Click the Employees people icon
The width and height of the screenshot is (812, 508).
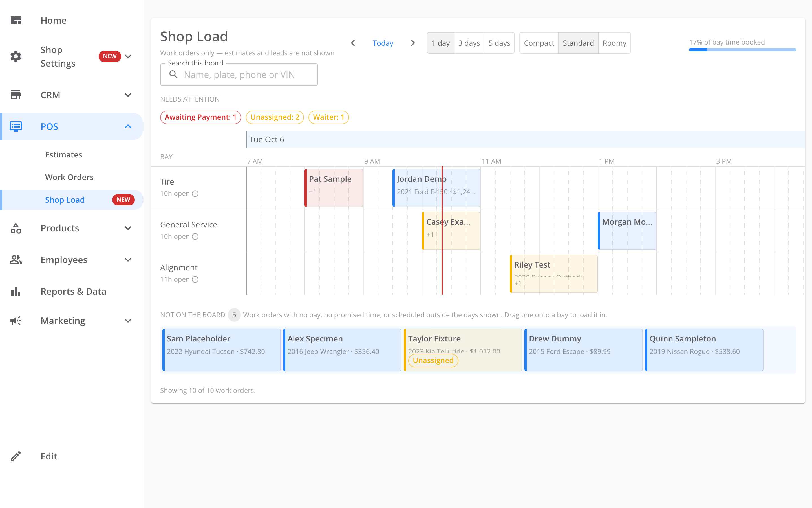(x=16, y=260)
